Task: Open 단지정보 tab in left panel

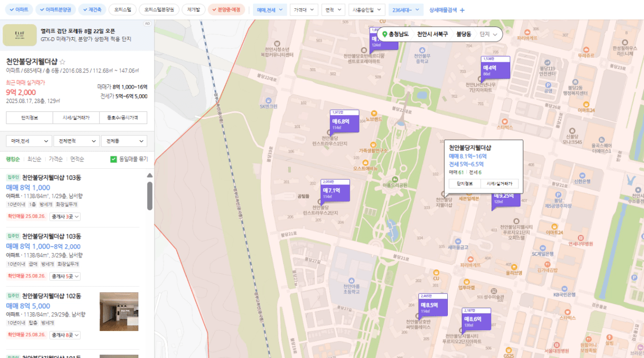Action: click(x=29, y=118)
